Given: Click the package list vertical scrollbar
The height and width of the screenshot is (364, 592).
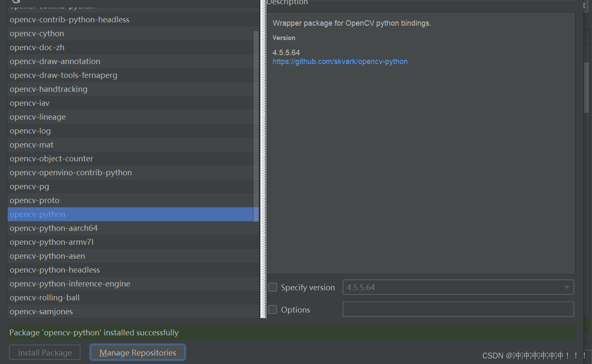Looking at the screenshot, I should [256, 126].
